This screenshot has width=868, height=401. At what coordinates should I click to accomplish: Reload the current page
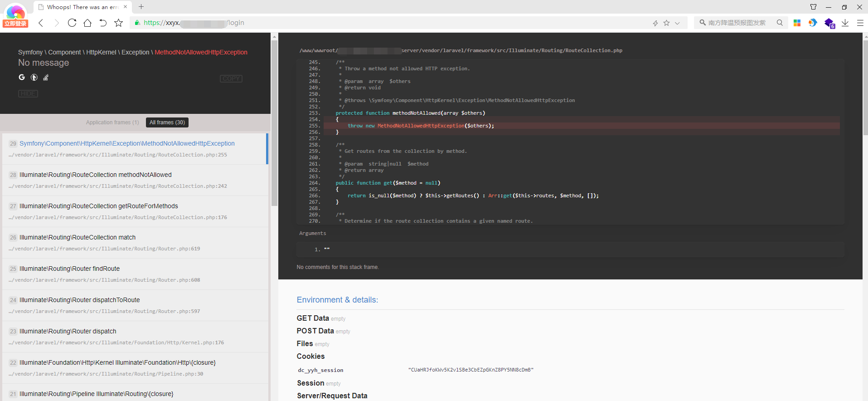(72, 23)
